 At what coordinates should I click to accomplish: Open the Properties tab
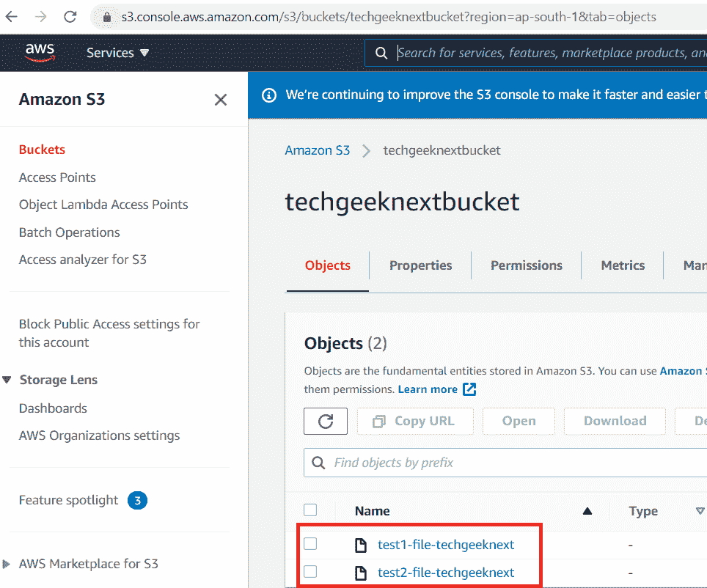pyautogui.click(x=421, y=265)
